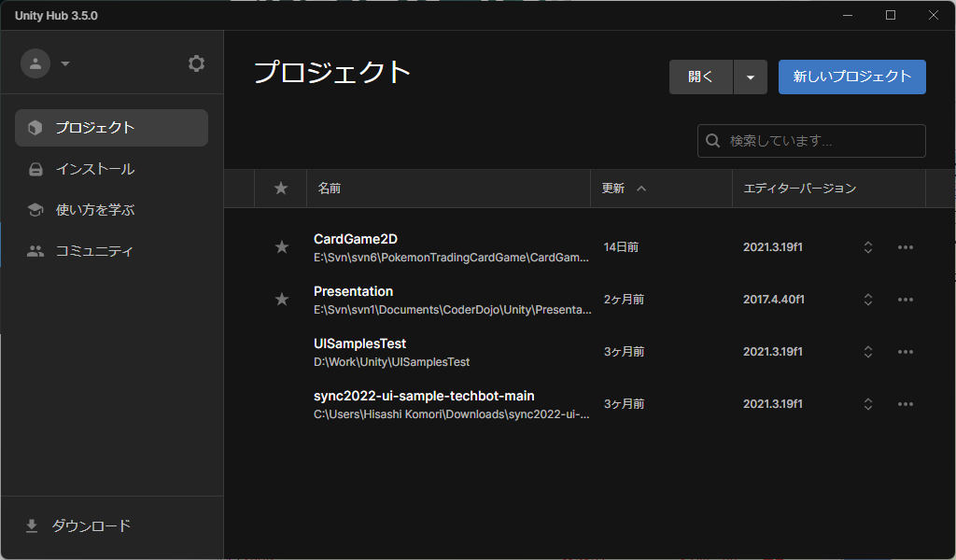Screen dimensions: 956x560
Task: Open the options menu for CardGame2D project
Action: coord(905,246)
